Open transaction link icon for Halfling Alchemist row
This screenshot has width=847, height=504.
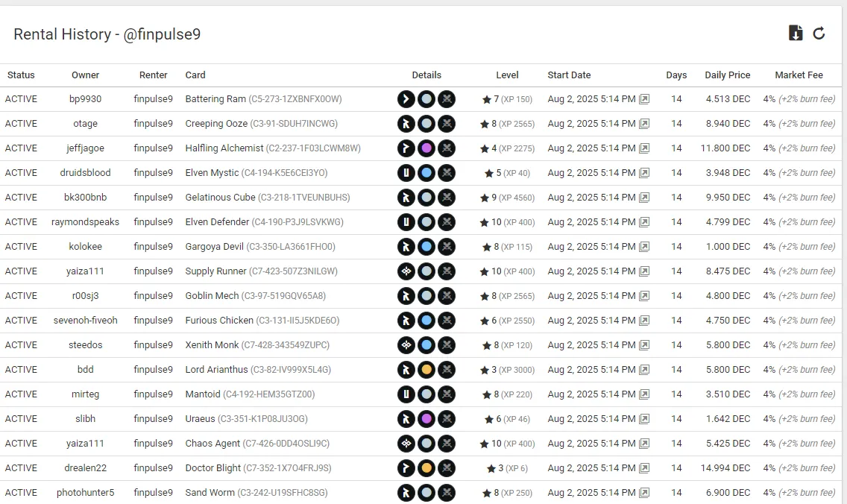click(x=644, y=148)
